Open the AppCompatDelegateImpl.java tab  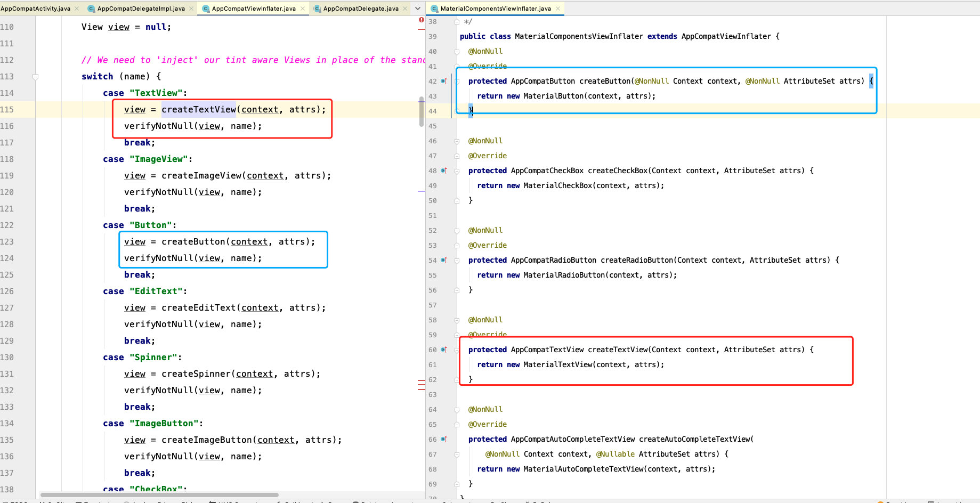(x=141, y=9)
